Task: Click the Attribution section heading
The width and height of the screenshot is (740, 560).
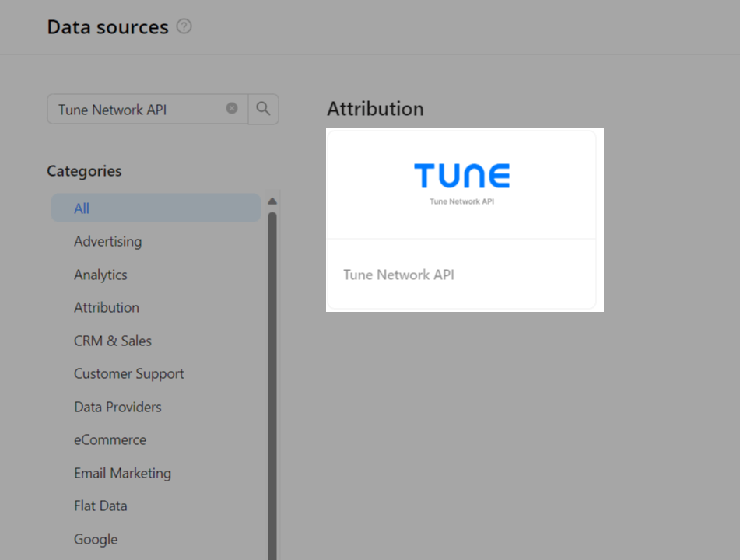Action: click(376, 109)
